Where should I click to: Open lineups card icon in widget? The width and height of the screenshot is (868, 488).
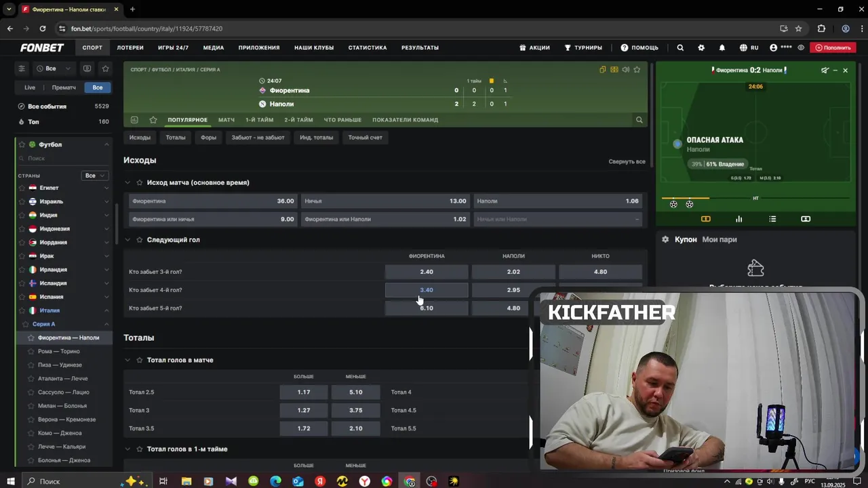click(806, 219)
